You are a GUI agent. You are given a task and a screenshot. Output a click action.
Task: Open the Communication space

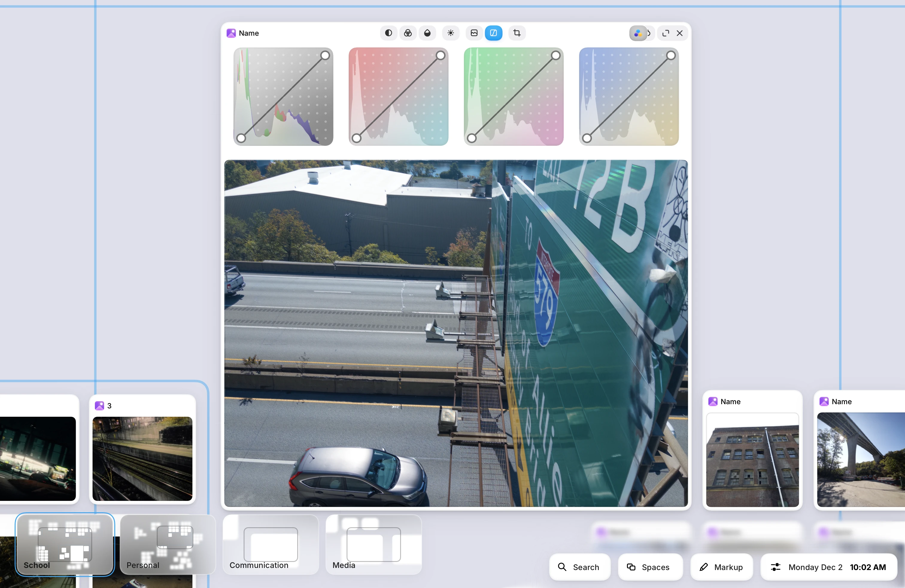(x=270, y=544)
